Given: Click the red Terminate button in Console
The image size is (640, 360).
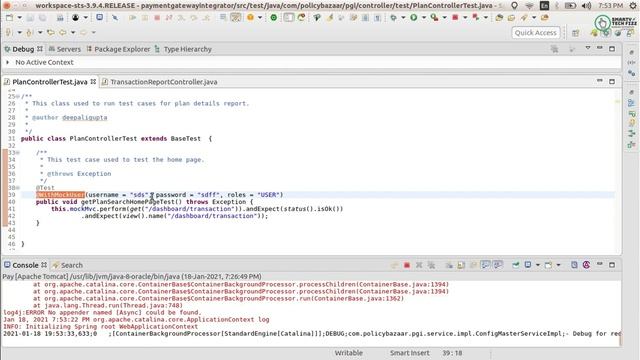Looking at the screenshot, I should tap(407, 265).
